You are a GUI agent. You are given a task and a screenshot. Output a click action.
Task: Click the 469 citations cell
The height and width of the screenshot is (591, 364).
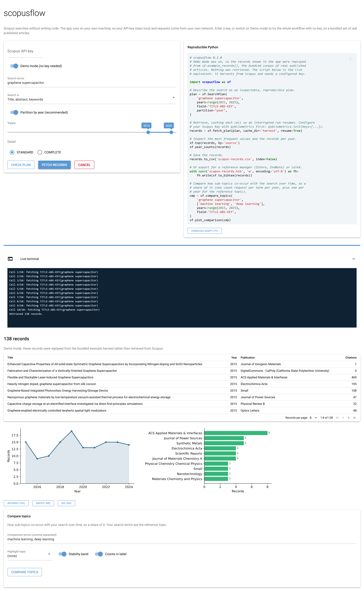click(354, 377)
